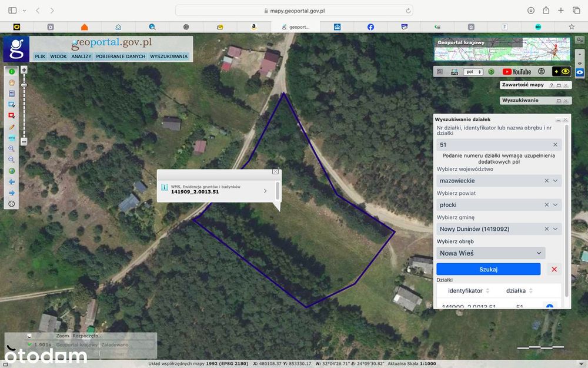Open the YouTube link
This screenshot has width=588, height=368.
pyautogui.click(x=517, y=72)
